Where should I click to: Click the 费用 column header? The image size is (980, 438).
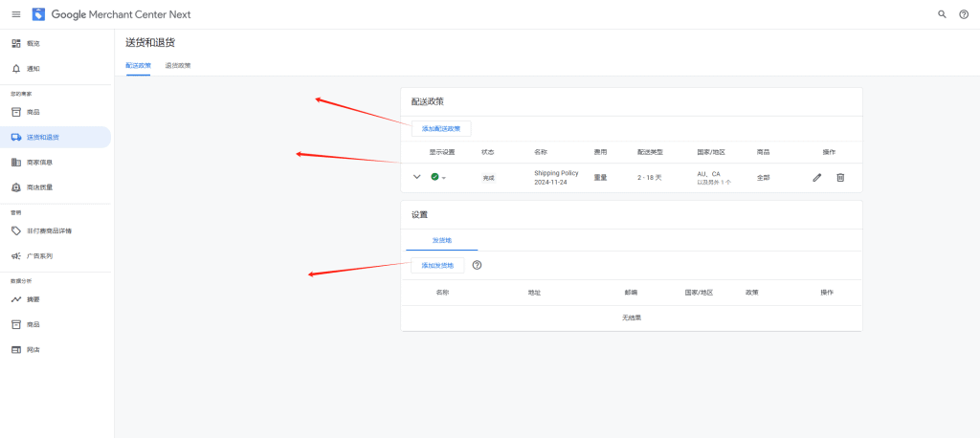(600, 152)
